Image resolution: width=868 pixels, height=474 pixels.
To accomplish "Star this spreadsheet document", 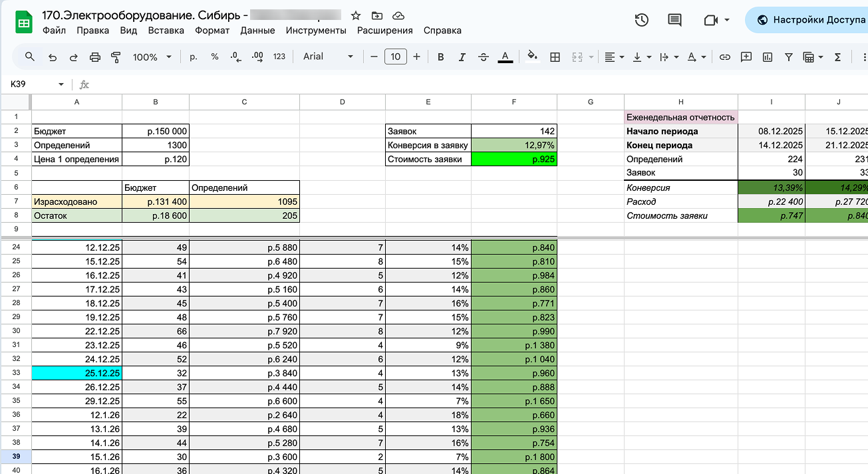I will (356, 15).
